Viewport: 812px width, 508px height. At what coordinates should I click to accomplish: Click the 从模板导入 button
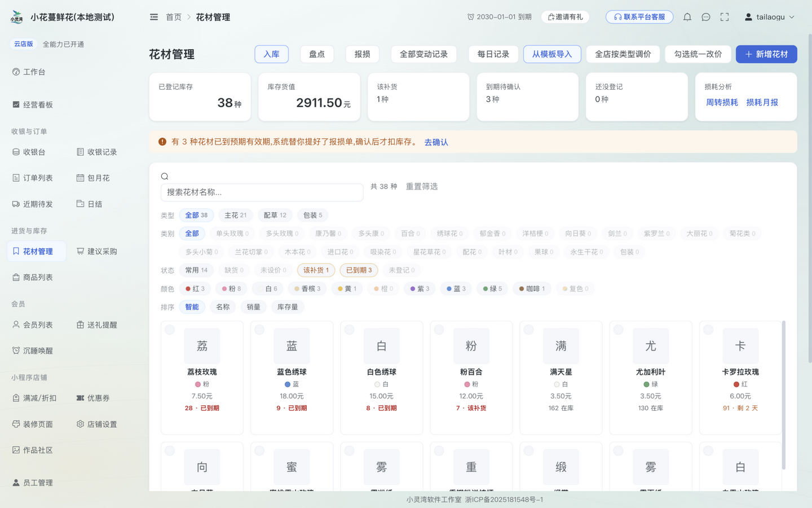[x=552, y=54]
